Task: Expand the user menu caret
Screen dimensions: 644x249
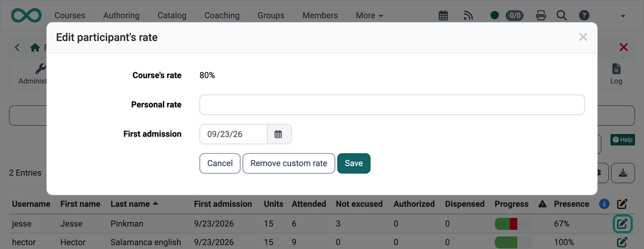Action: [623, 16]
